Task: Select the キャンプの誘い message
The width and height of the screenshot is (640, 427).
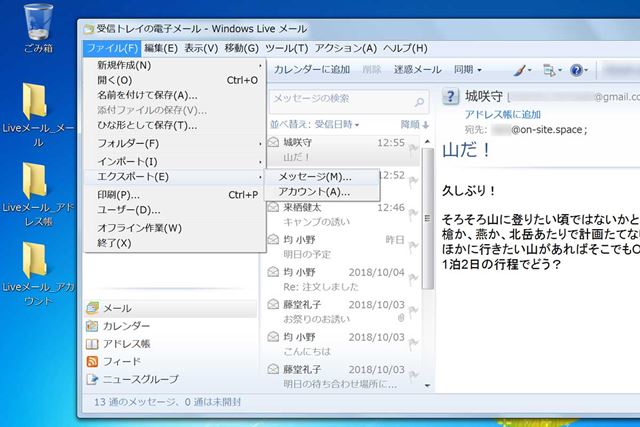Action: 343,214
